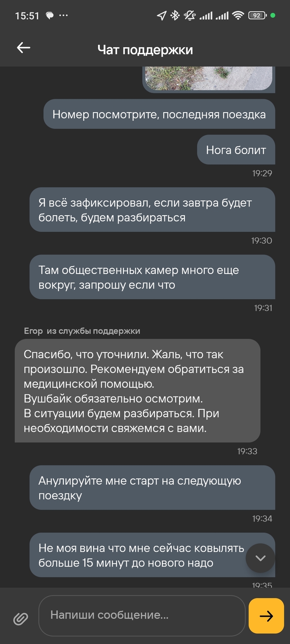Tap the battery indicator icon

click(x=257, y=16)
